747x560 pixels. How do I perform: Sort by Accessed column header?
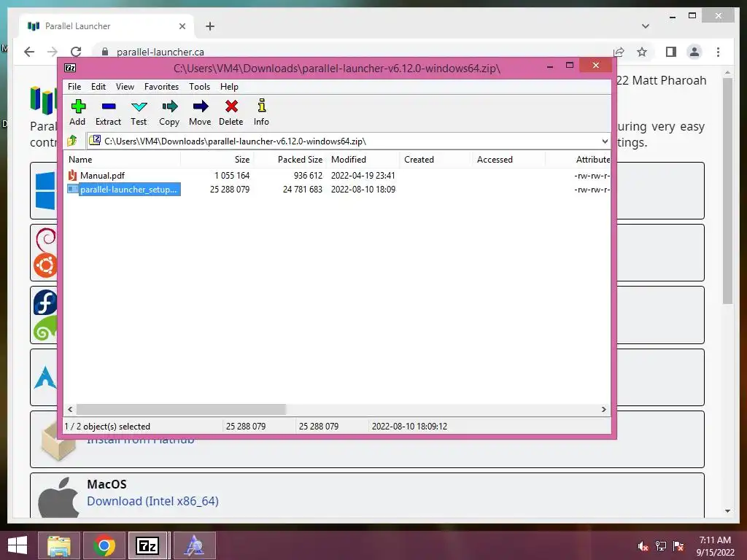[508, 160]
